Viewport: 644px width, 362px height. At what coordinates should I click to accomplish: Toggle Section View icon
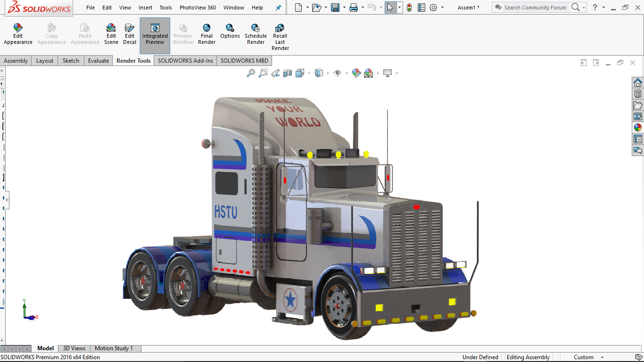point(288,73)
